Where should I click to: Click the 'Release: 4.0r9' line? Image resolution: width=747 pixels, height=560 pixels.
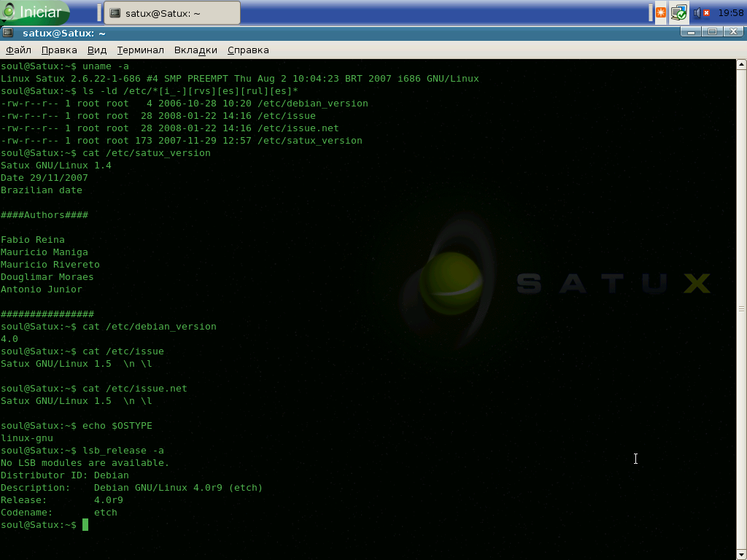[62, 499]
